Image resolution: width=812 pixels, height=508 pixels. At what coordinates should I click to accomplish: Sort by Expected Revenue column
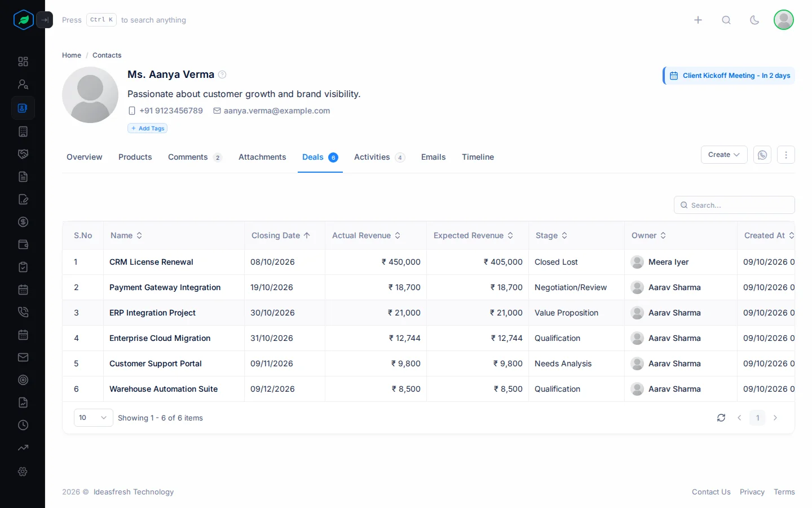[473, 235]
